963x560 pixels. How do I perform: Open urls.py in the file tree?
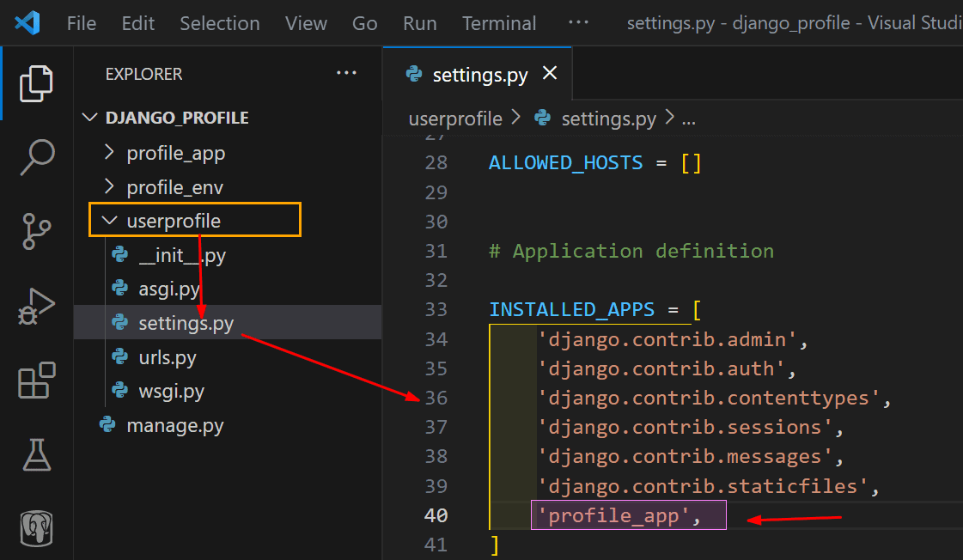coord(167,357)
